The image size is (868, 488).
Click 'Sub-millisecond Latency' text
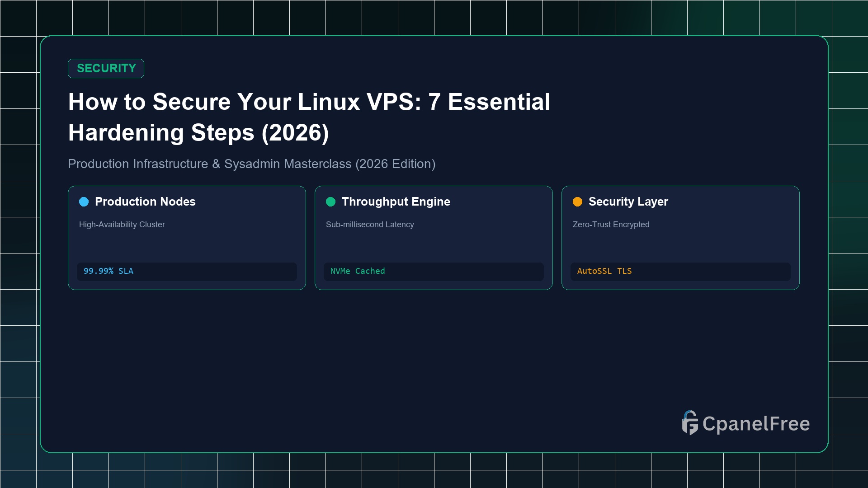(370, 225)
